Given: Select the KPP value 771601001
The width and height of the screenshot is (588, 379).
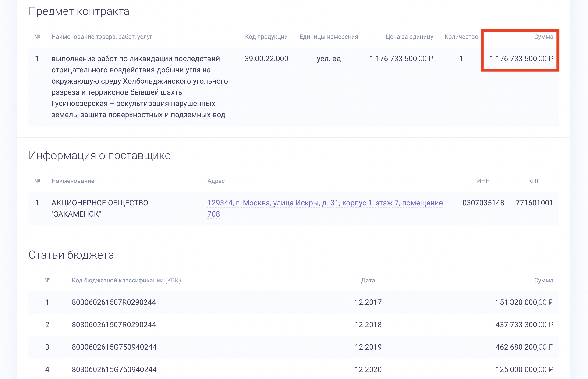Looking at the screenshot, I should (534, 203).
